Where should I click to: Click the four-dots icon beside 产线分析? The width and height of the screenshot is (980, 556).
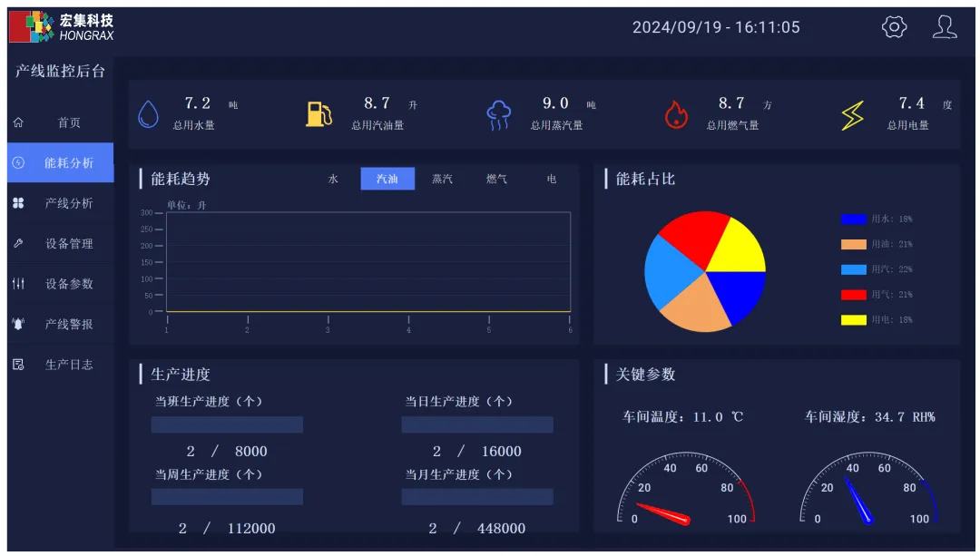19,203
